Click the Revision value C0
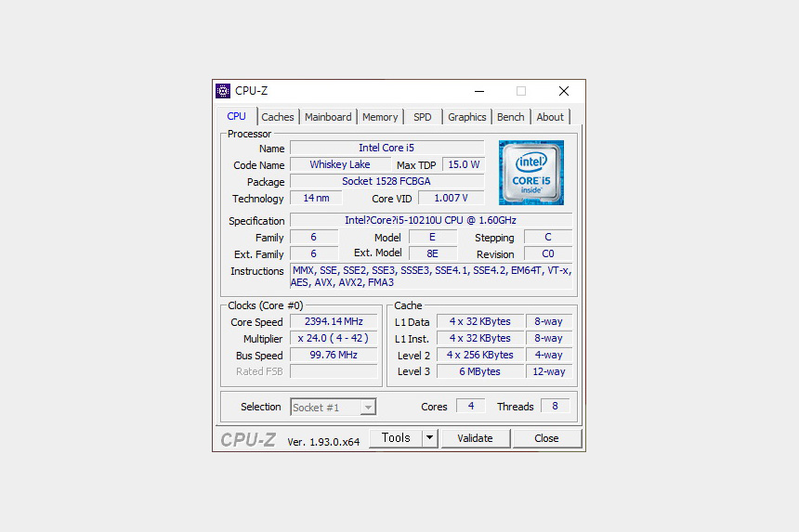 click(548, 253)
